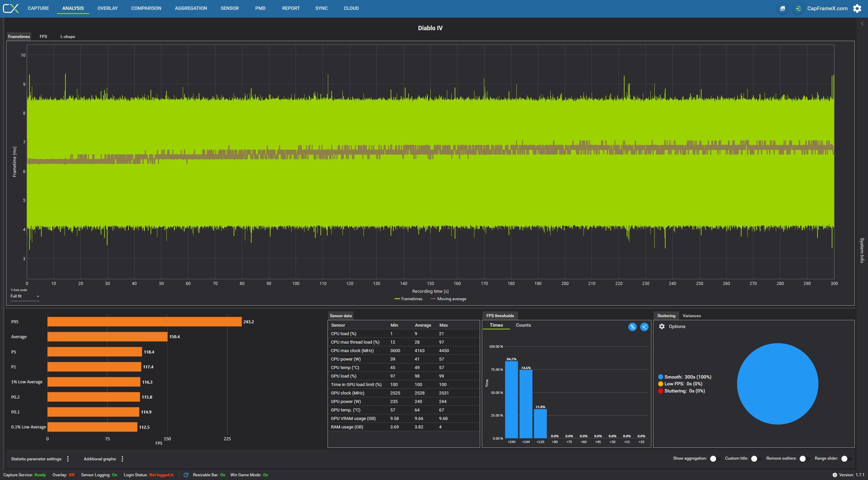Image resolution: width=868 pixels, height=480 pixels.
Task: Click the Sensor column header
Action: (338, 325)
